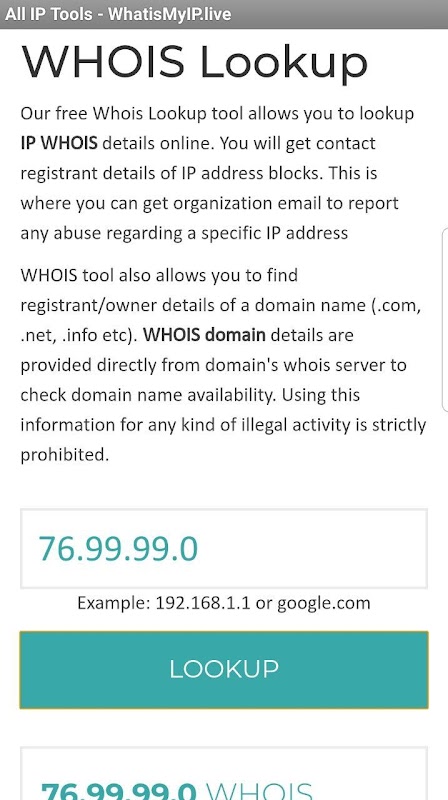Tap the phrase check domain name availability

coord(147,395)
